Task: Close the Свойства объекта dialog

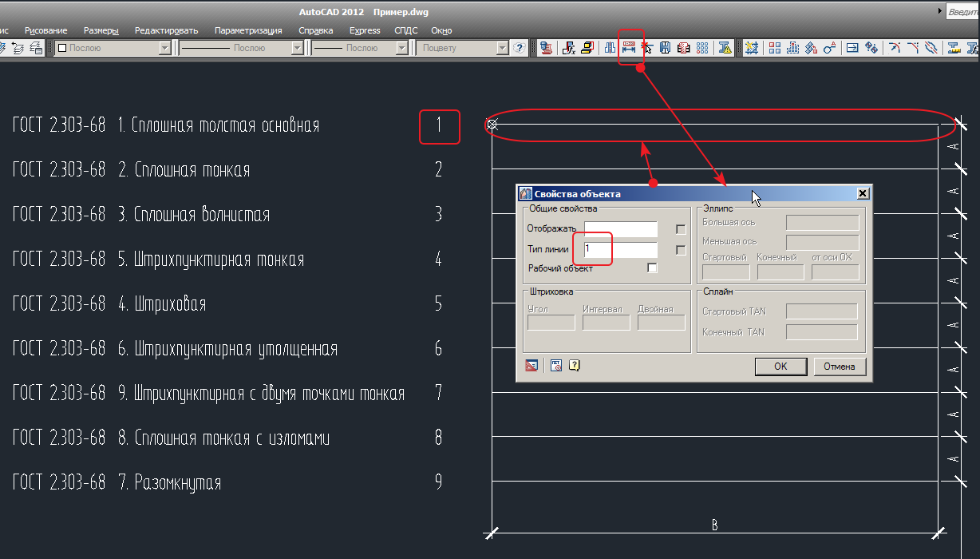Action: [862, 193]
